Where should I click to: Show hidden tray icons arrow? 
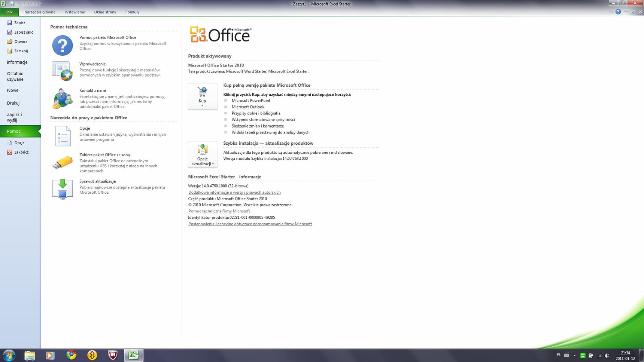pos(575,356)
